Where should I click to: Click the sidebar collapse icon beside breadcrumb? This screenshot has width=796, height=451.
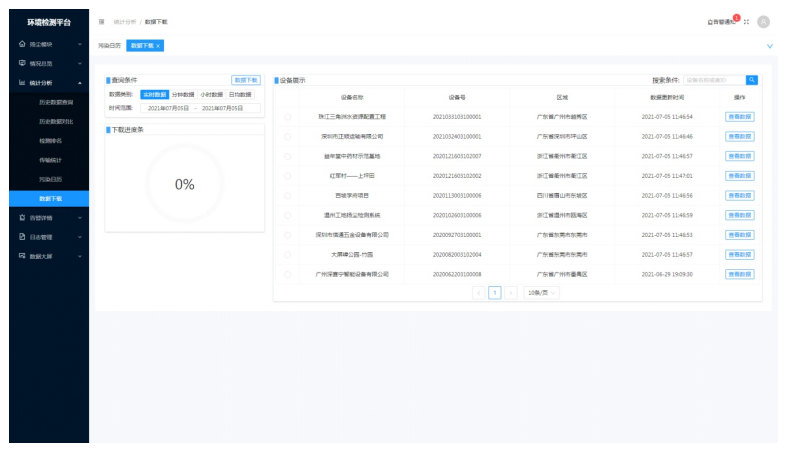pos(101,21)
